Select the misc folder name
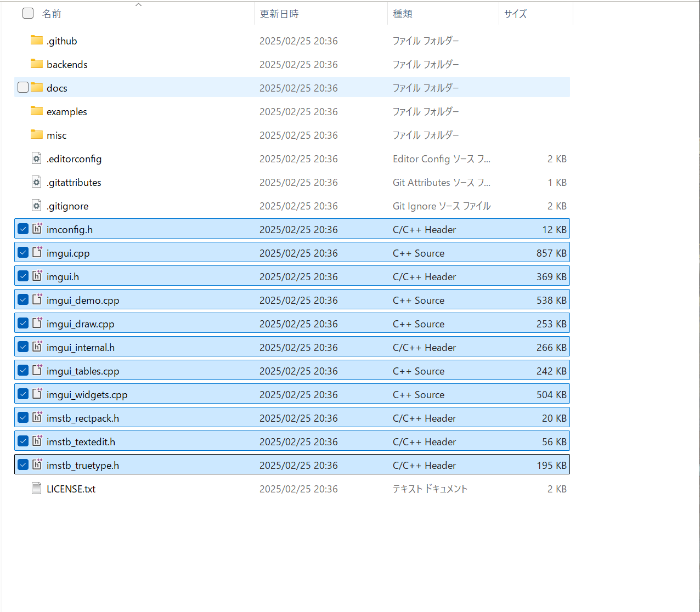The width and height of the screenshot is (700, 612). click(x=57, y=135)
